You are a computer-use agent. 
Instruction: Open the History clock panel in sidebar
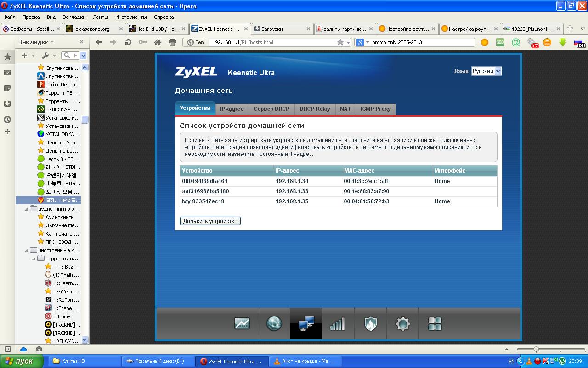pyautogui.click(x=7, y=119)
